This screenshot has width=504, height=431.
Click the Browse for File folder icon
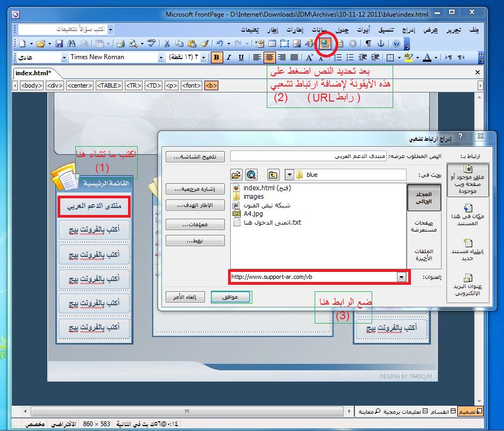coord(236,175)
